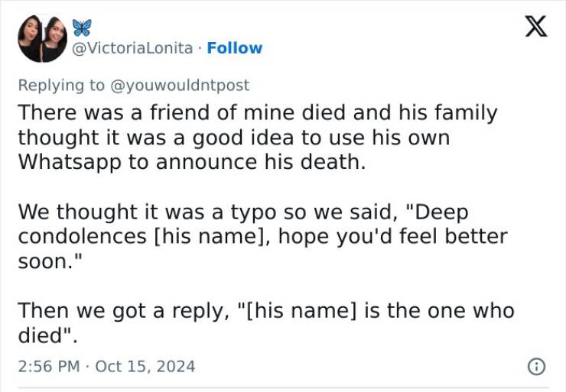Click the "Then we got a reply" line

coord(266,311)
